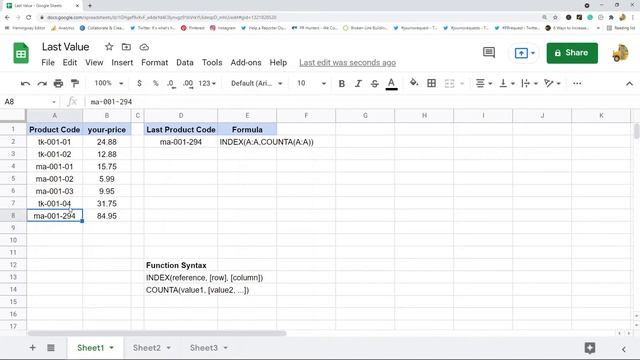640x360 pixels.
Task: Open the Help menu
Action: (x=278, y=62)
